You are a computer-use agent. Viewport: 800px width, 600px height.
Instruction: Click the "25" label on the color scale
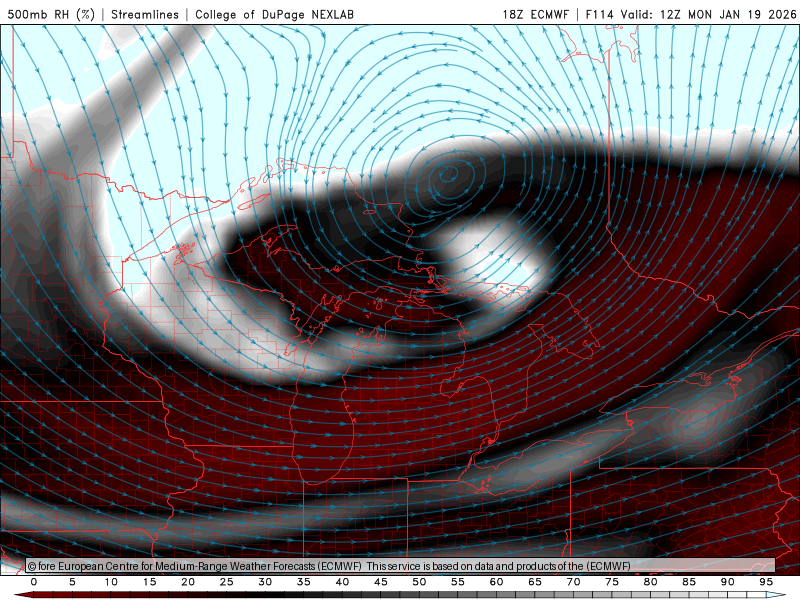(x=227, y=582)
